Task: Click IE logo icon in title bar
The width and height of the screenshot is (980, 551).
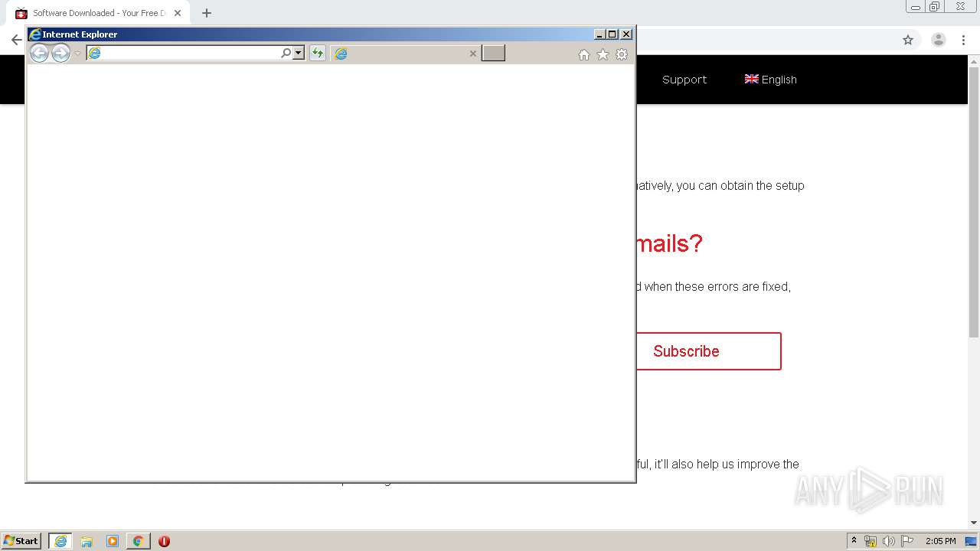Action: (x=34, y=34)
